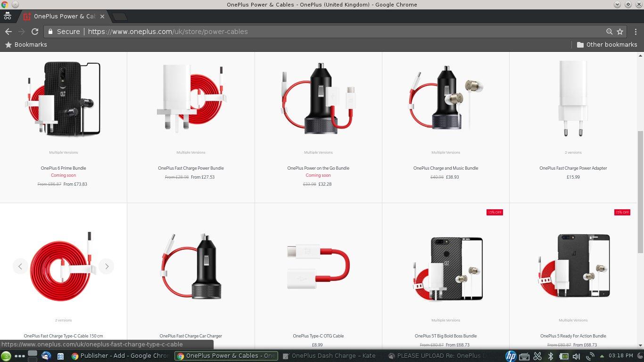Open the Bookmarks star shortcut
644x362 pixels.
click(26, 45)
